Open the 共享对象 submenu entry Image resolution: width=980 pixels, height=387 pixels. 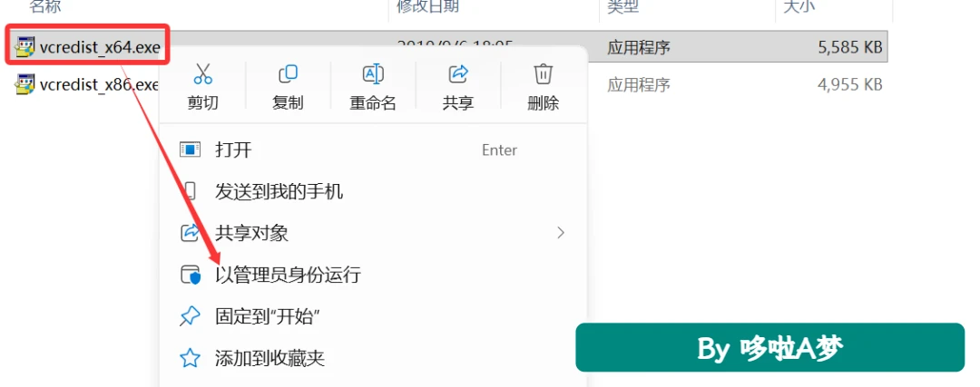click(x=373, y=234)
